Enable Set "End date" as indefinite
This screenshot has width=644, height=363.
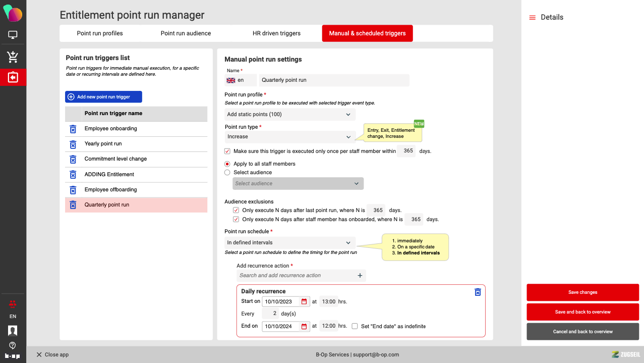pos(355,326)
